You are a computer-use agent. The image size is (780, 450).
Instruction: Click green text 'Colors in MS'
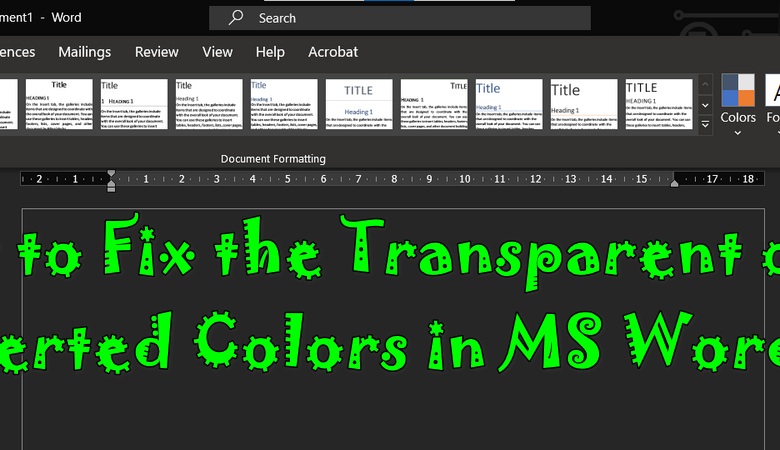click(398, 342)
